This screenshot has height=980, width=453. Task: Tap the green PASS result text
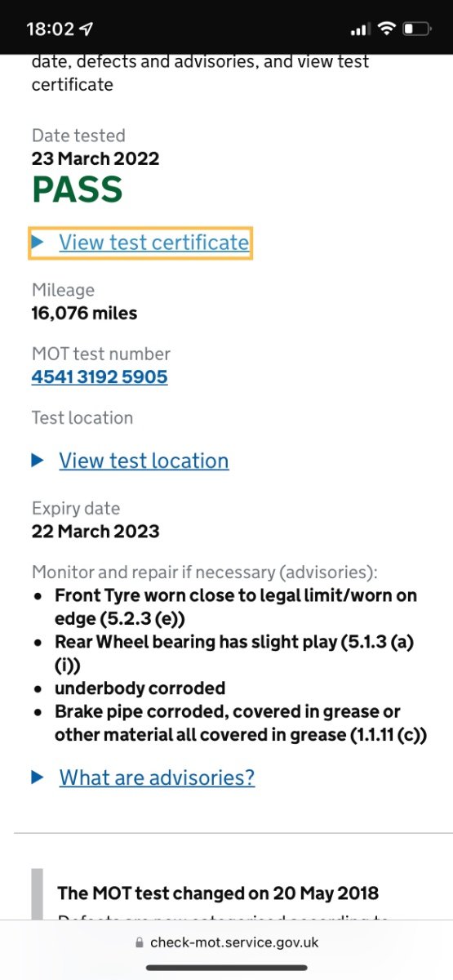[78, 189]
